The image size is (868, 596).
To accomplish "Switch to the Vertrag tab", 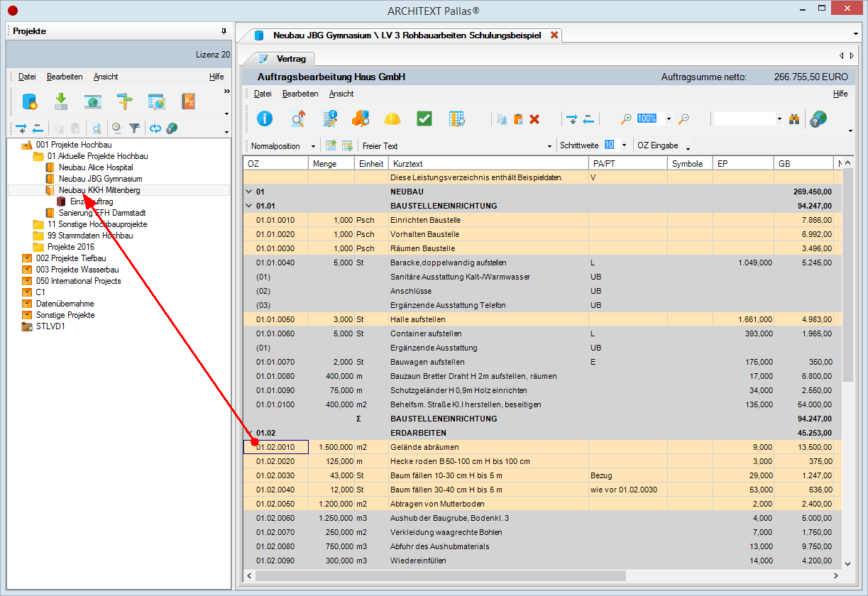I will click(x=284, y=59).
